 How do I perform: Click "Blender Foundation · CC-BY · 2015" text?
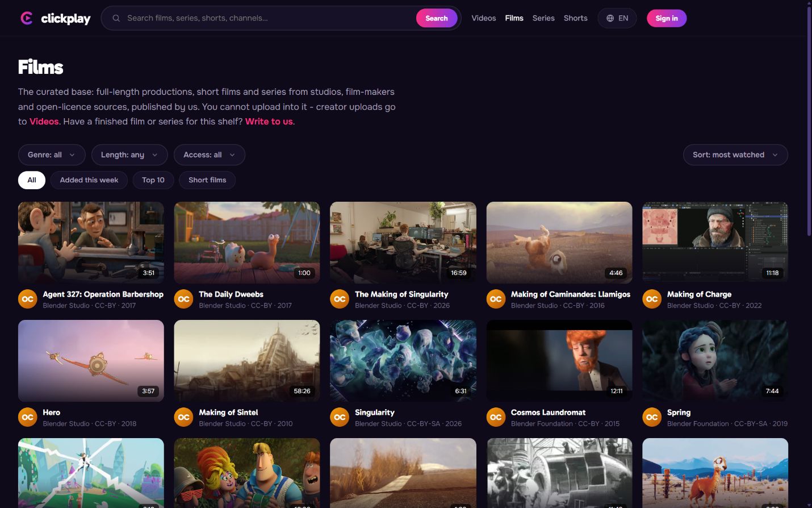pos(565,424)
